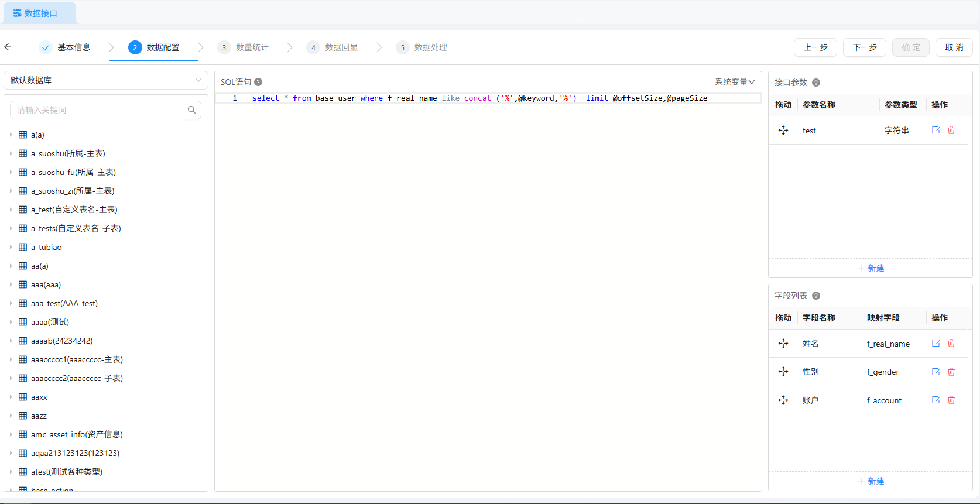Click drag handle of 姓名 field
Screen dimensions: 980x504
coord(783,344)
